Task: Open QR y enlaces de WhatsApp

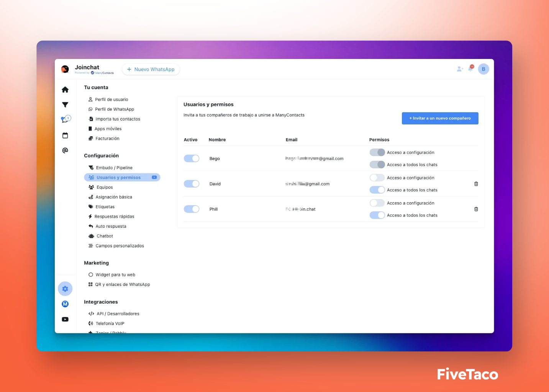Action: pos(119,284)
